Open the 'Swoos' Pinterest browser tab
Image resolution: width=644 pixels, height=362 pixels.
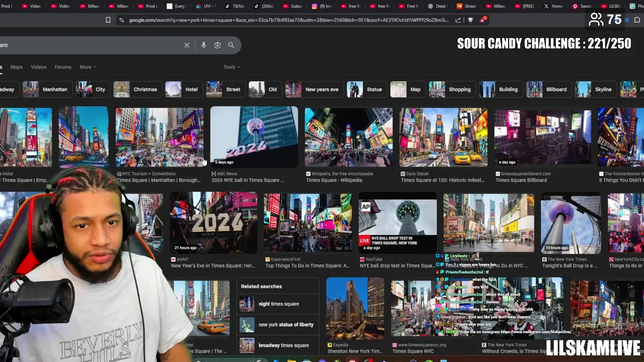(x=582, y=6)
